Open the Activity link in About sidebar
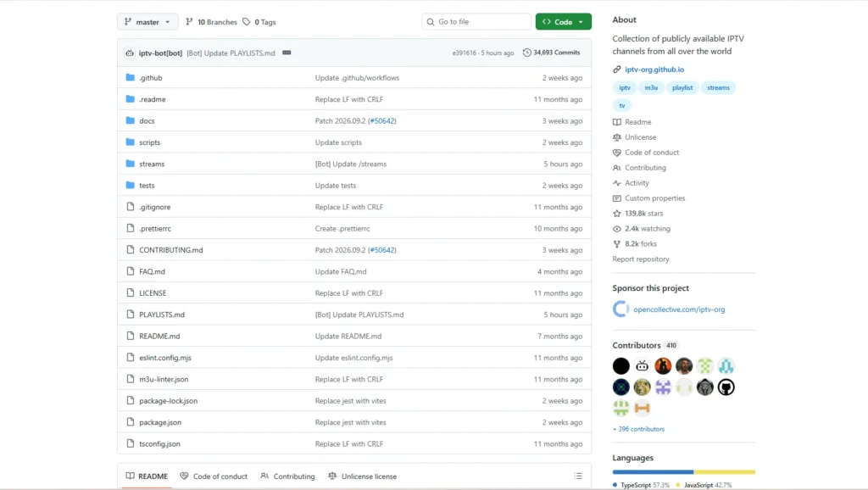 [x=631, y=183]
